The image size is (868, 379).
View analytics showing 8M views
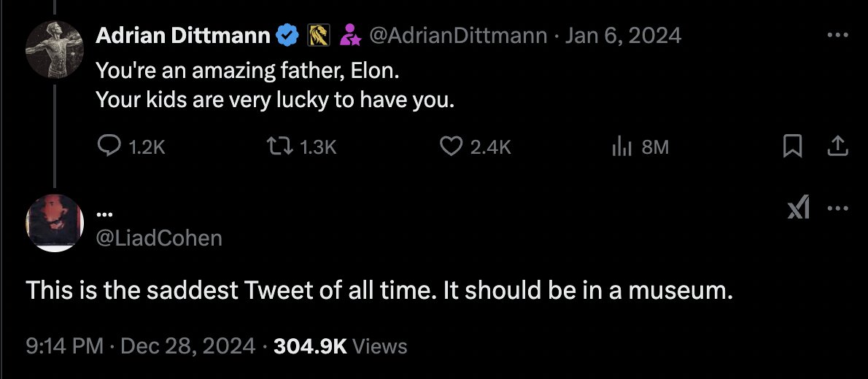(x=620, y=147)
